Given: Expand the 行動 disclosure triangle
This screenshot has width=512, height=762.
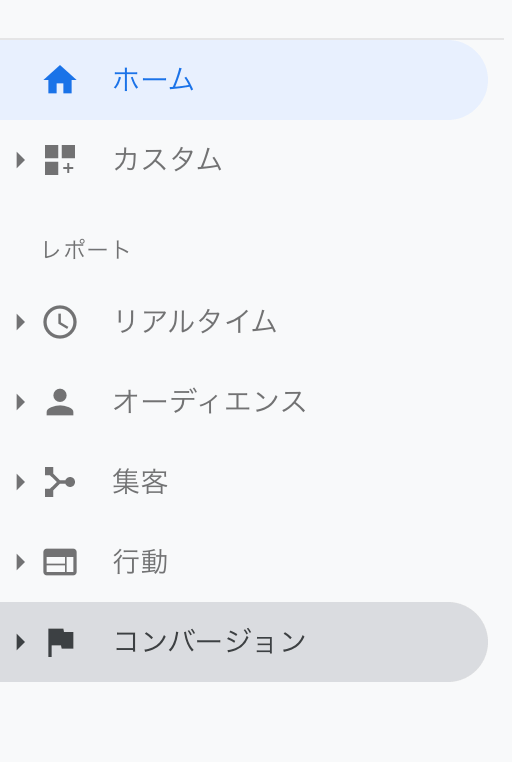Looking at the screenshot, I should [x=20, y=562].
